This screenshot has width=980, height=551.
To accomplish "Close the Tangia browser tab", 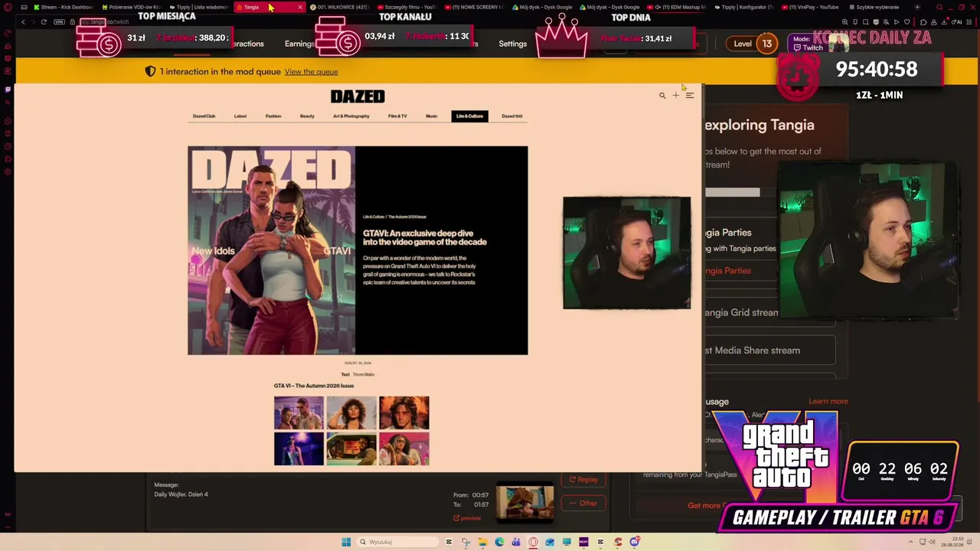I will click(x=300, y=7).
